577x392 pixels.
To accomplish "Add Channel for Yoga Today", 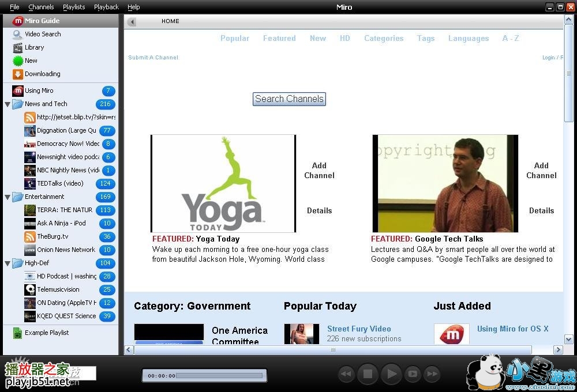I will point(319,171).
